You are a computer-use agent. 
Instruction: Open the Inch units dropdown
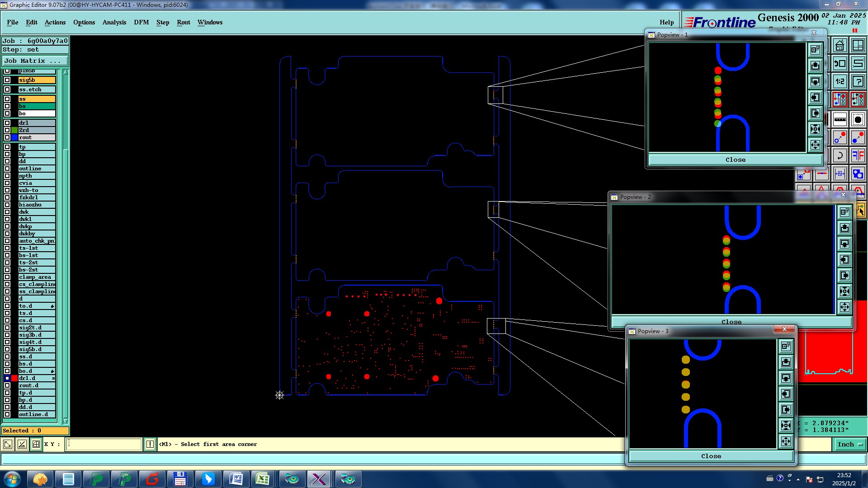(x=849, y=445)
